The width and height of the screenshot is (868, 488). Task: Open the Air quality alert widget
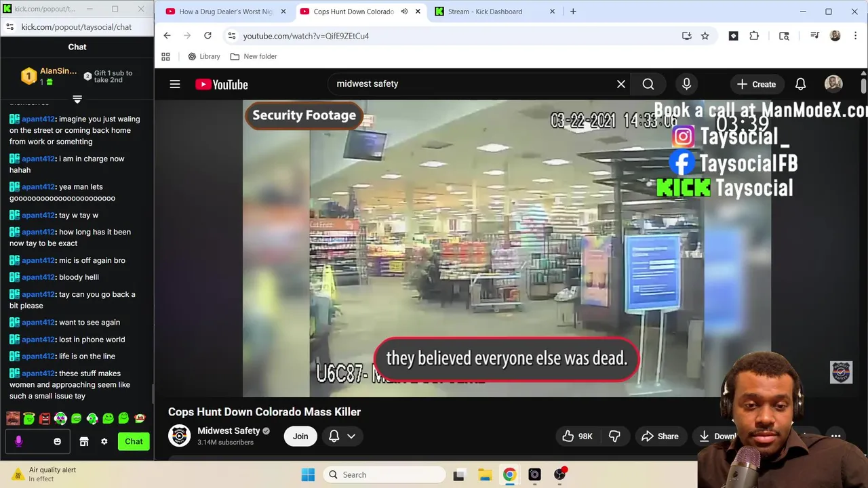pyautogui.click(x=43, y=474)
